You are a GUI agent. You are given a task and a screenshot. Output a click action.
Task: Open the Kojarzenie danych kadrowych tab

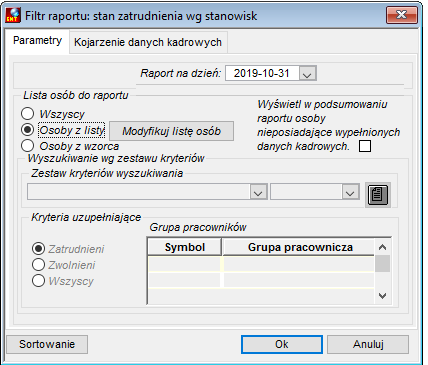[148, 42]
